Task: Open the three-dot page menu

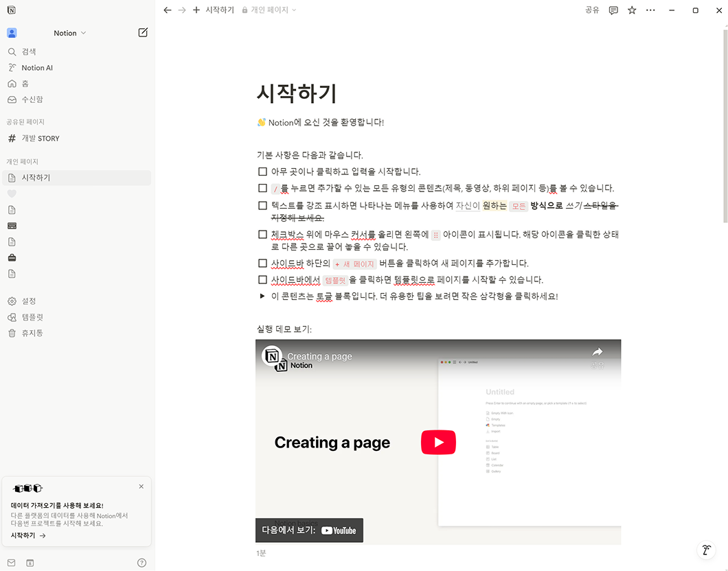Action: [650, 10]
